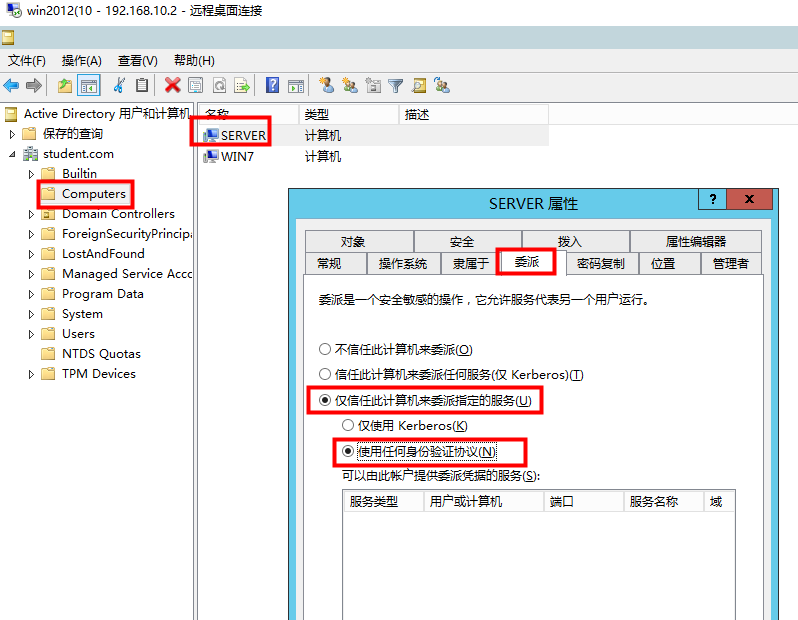Open Help with blue question mark icon
This screenshot has height=620, width=798.
click(x=273, y=85)
